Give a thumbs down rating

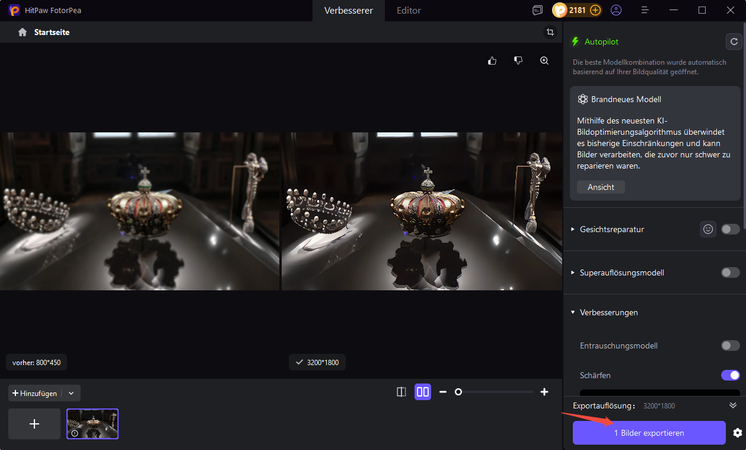[x=518, y=61]
